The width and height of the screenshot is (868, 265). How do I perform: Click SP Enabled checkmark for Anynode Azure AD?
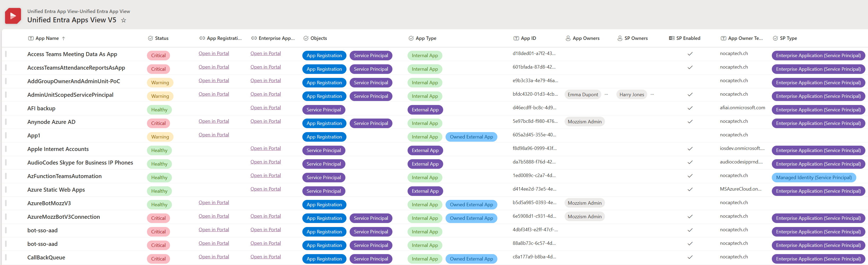tap(690, 122)
